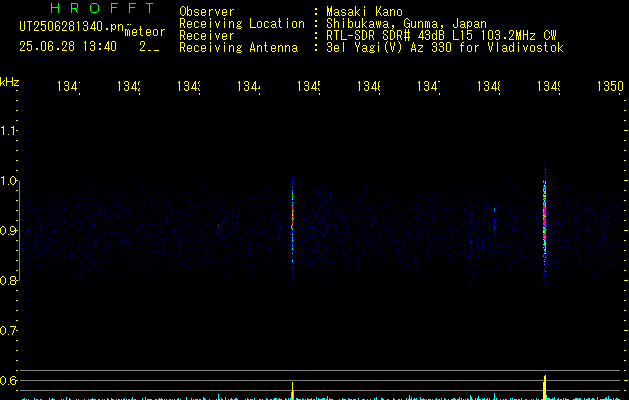Click the thin meteor echo streak near 1345
The height and width of the screenshot is (400, 629).
[292, 227]
